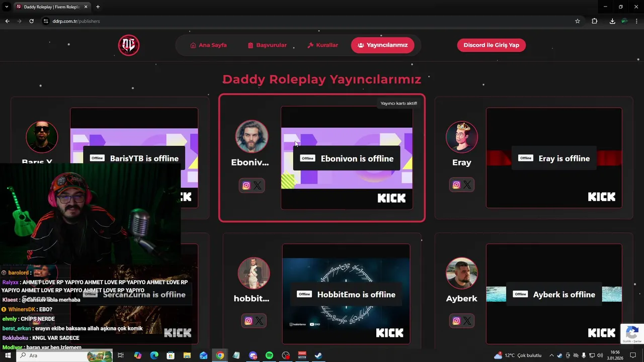Click the hobbit profile avatar
Viewport: 644px width, 362px height.
point(254,273)
